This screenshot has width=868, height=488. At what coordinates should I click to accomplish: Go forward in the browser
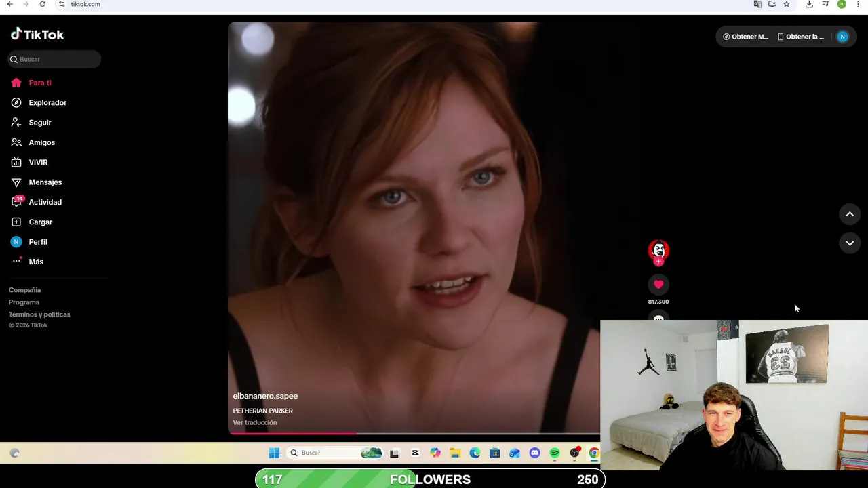pos(26,4)
